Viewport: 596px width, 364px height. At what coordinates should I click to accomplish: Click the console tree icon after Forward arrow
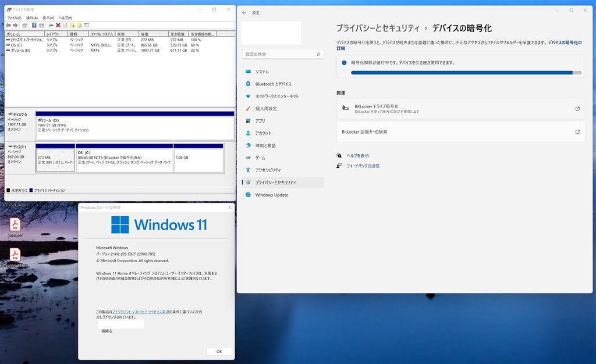click(24, 26)
